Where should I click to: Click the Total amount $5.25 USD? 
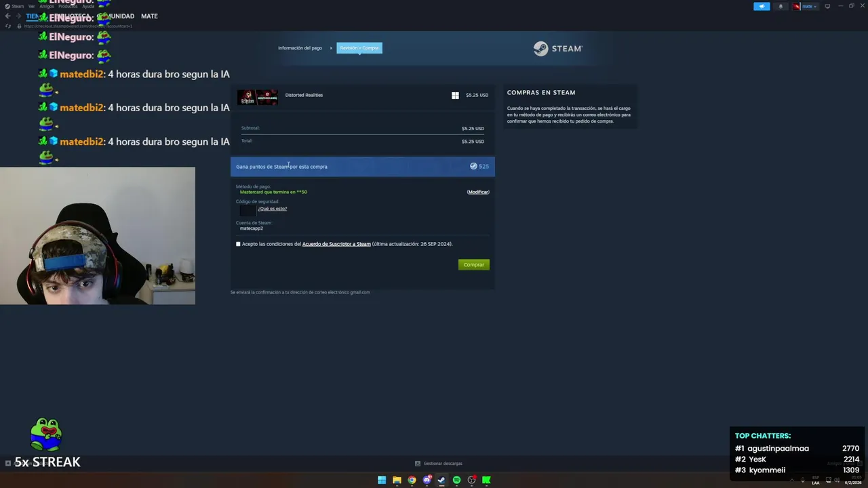pyautogui.click(x=473, y=141)
